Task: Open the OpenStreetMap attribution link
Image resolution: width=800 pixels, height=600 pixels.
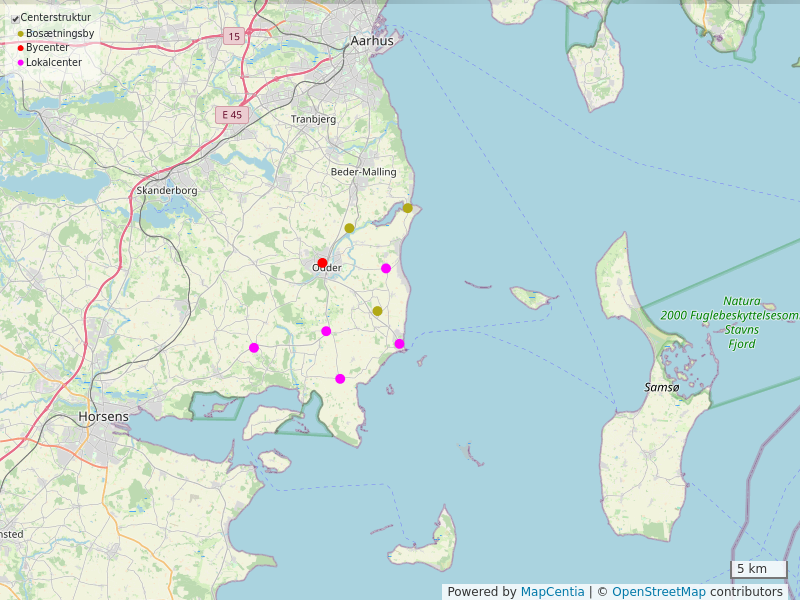Action: [658, 592]
